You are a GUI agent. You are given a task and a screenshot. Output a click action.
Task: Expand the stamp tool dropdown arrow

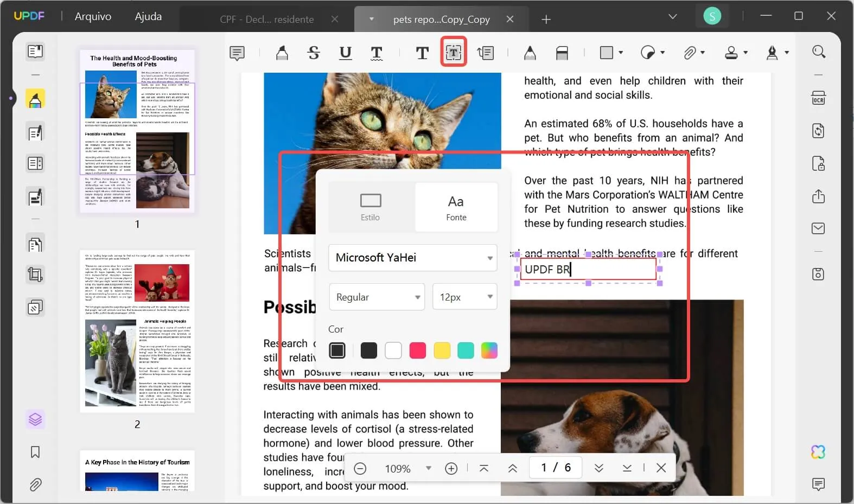[745, 53]
